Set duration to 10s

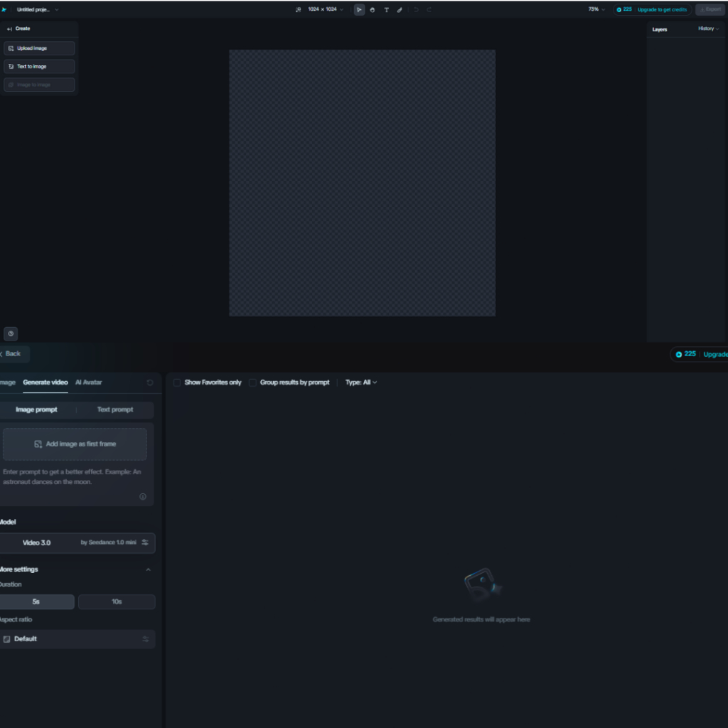[x=117, y=601]
